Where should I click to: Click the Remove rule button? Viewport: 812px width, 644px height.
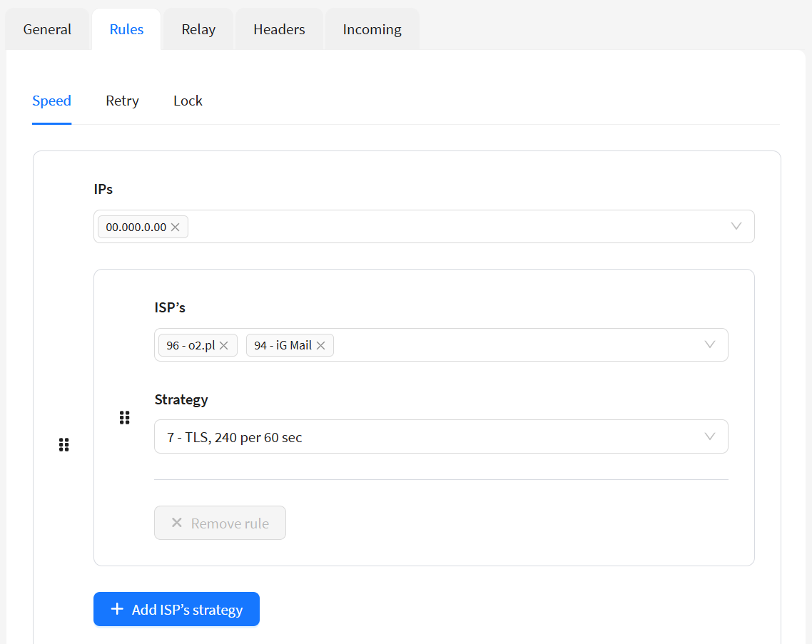pyautogui.click(x=220, y=523)
